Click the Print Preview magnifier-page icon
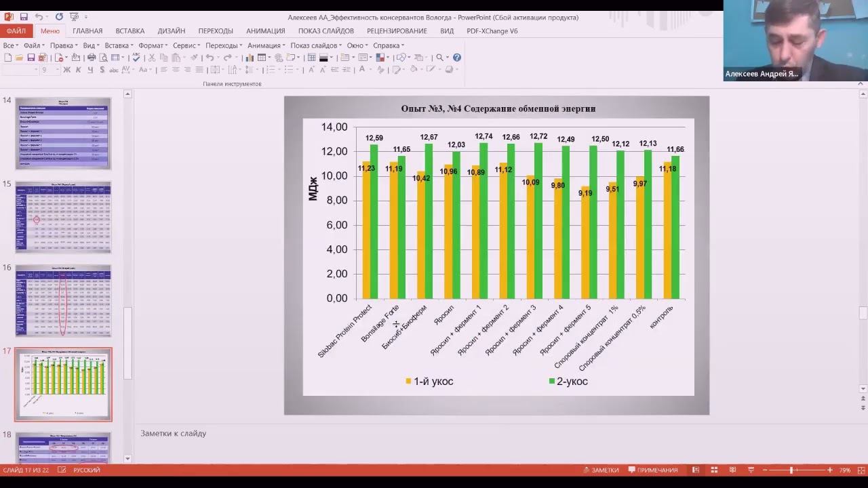 [104, 58]
